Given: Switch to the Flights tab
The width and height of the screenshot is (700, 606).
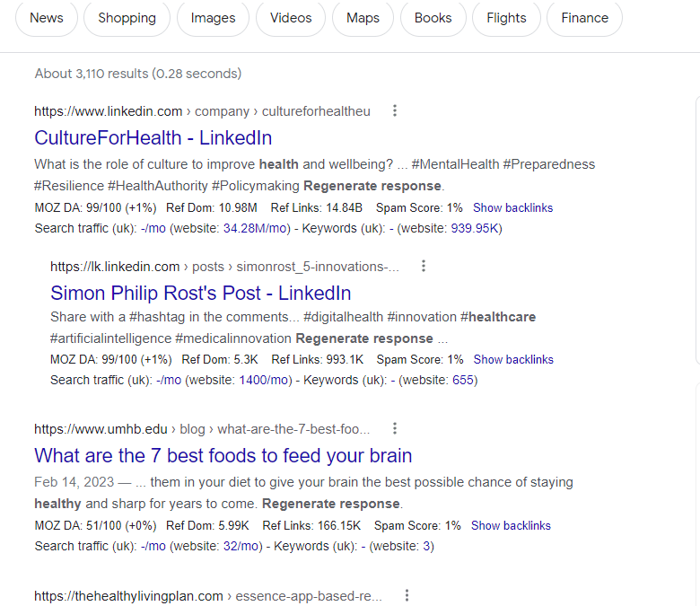Looking at the screenshot, I should coord(506,18).
